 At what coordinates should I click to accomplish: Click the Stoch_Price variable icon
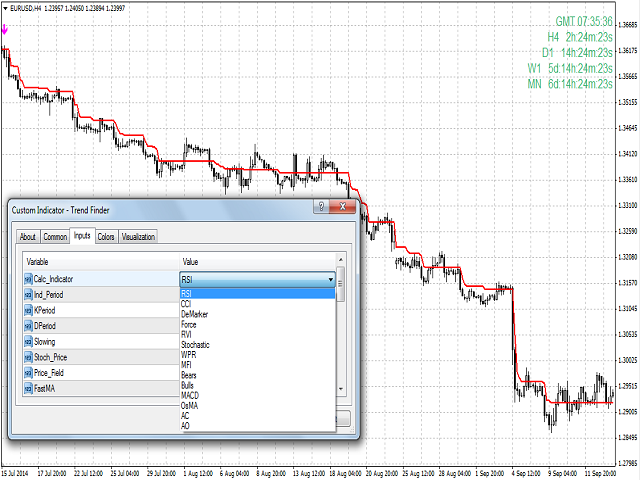point(27,357)
